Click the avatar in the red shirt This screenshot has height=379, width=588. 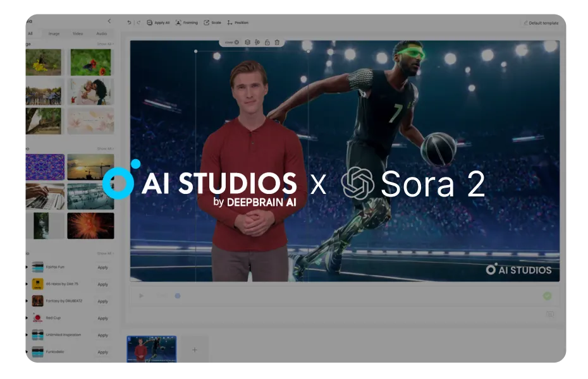tap(252, 171)
